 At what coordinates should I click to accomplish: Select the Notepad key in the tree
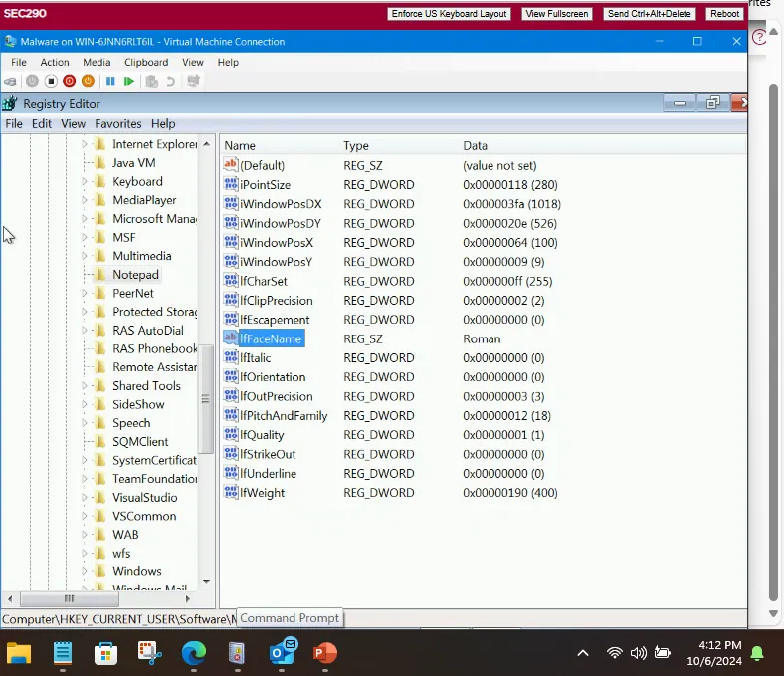click(x=135, y=275)
